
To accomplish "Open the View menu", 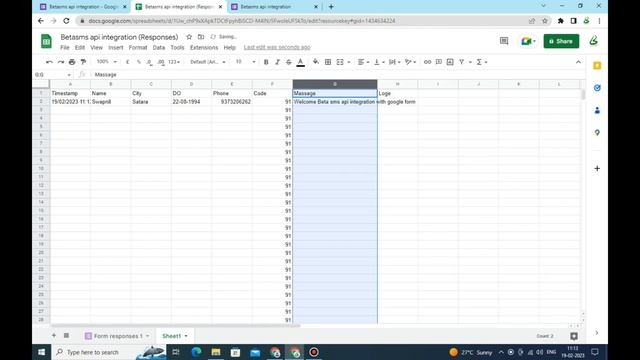I will pyautogui.click(x=97, y=48).
